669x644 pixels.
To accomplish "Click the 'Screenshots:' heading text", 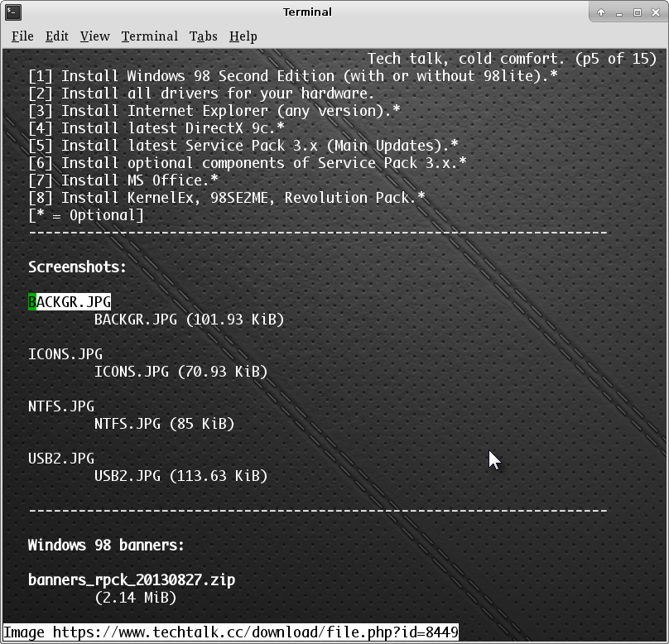I will pos(78,267).
